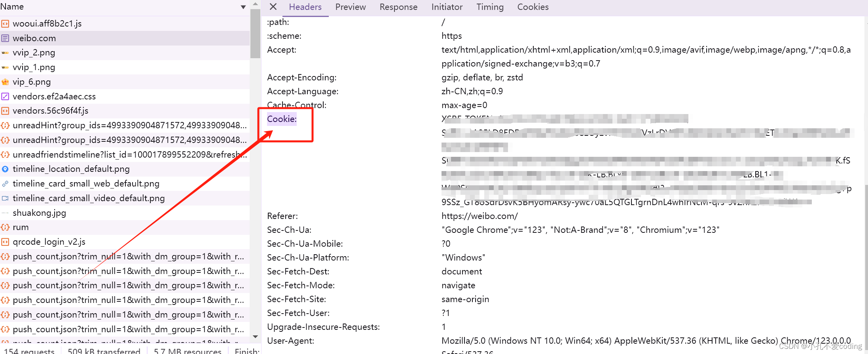Open the Response tab
The image size is (868, 354).
398,7
